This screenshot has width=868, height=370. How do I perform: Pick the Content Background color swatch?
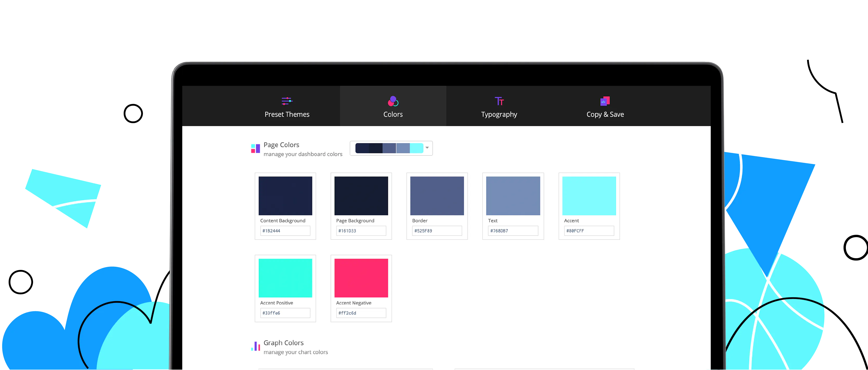[x=285, y=196]
